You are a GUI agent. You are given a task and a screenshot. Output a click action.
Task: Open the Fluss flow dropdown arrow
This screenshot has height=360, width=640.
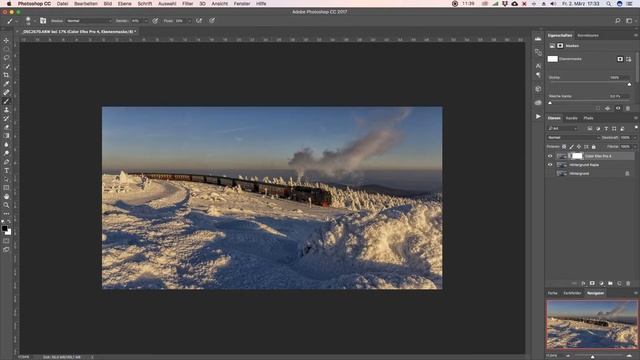click(189, 21)
